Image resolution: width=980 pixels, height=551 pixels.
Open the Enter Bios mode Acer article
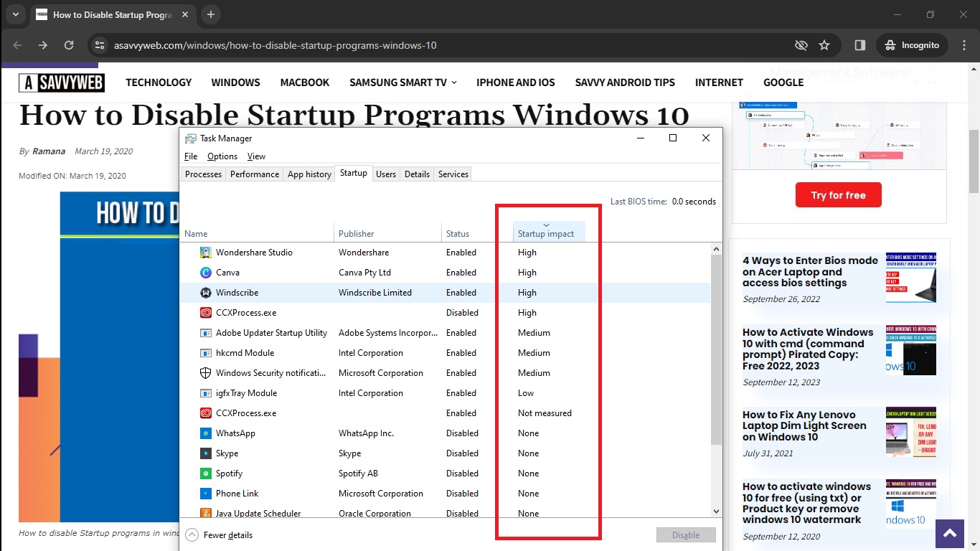[810, 272]
